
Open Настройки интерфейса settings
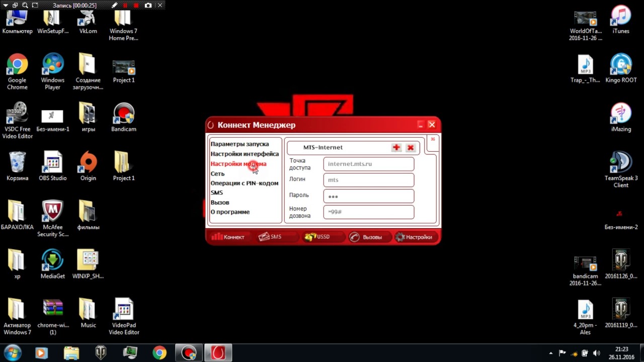point(245,154)
